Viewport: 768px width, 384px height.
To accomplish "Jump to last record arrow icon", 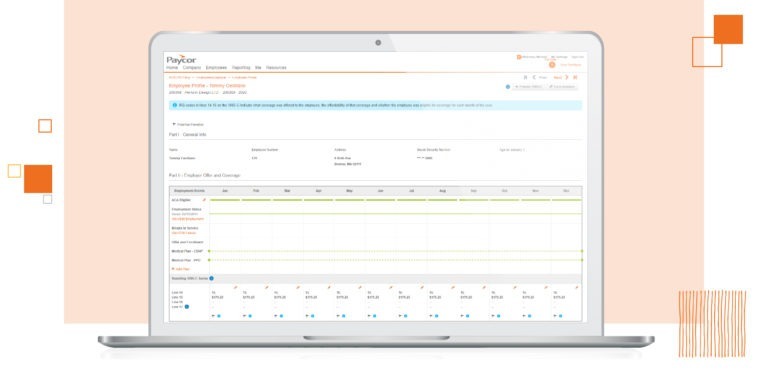I will click(575, 77).
